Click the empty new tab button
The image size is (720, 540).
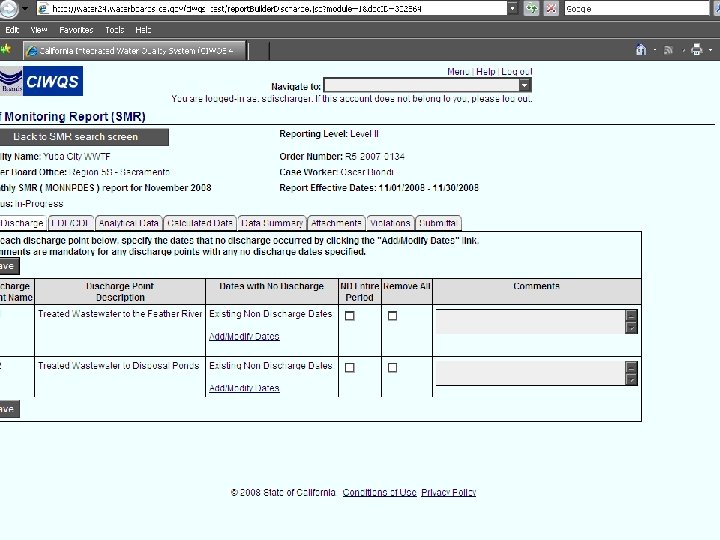tap(259, 51)
